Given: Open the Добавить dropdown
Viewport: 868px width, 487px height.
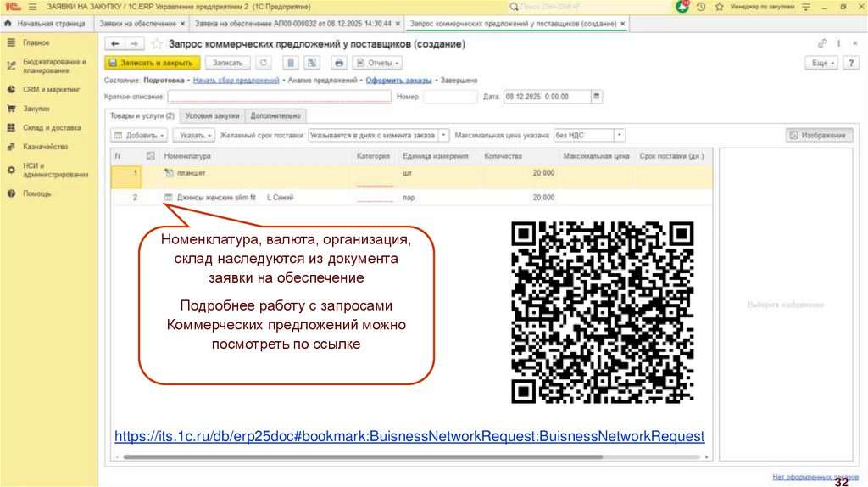Looking at the screenshot, I should (139, 135).
